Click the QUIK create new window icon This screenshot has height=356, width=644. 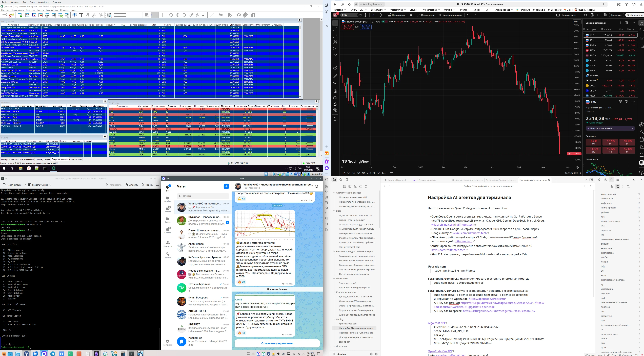tap(20, 15)
